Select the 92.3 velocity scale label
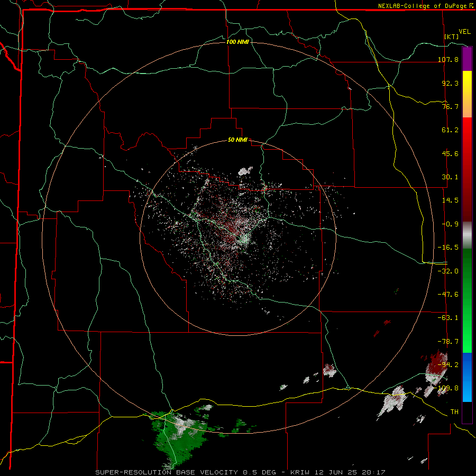The image size is (476, 476). click(x=450, y=83)
